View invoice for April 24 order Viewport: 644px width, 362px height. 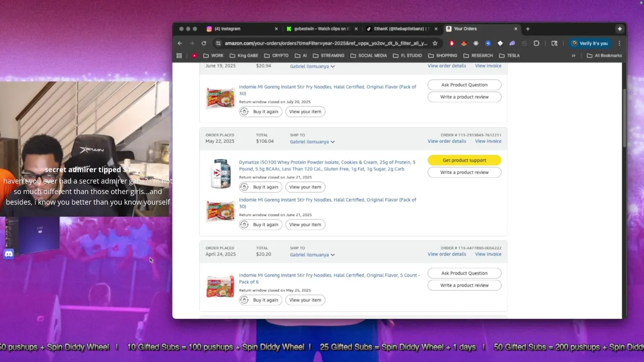(x=488, y=254)
